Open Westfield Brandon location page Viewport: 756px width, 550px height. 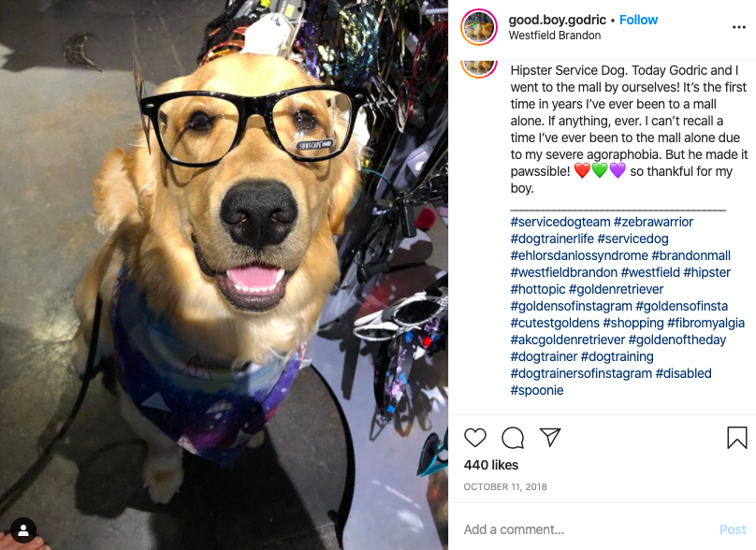[555, 36]
